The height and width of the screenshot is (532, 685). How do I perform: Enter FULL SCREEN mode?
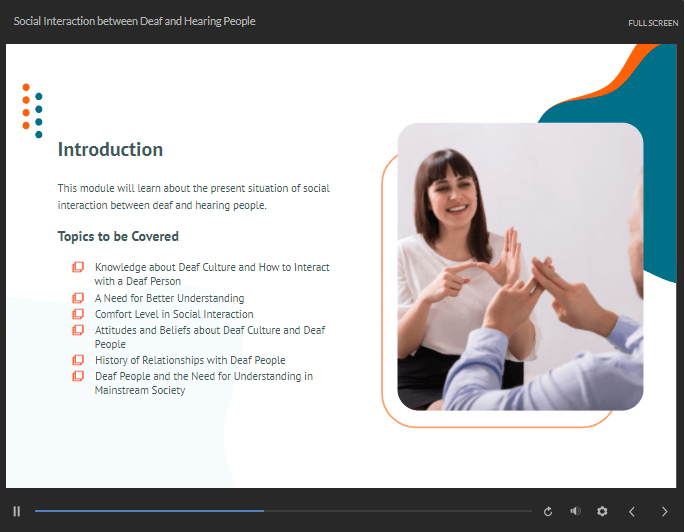653,23
